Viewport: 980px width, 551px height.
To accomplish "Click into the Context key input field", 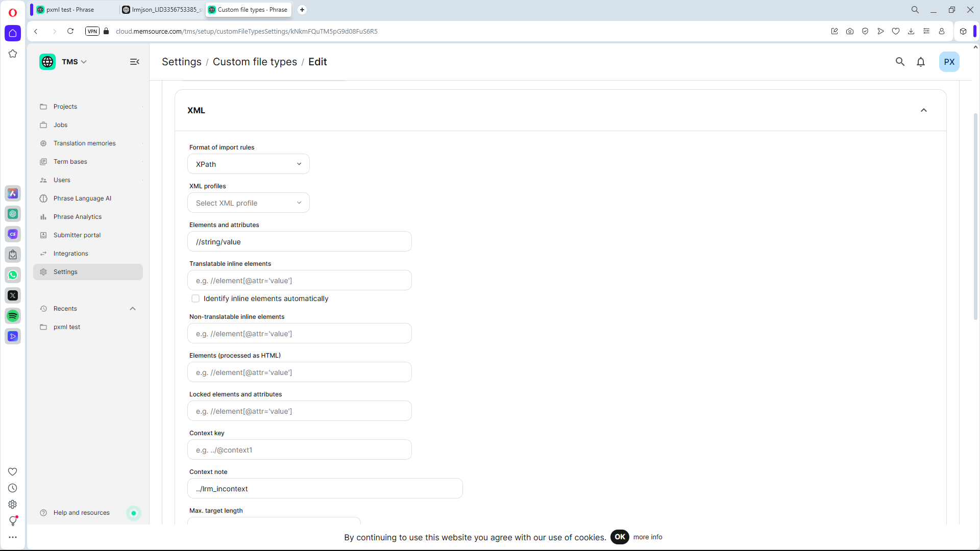I will click(x=300, y=450).
